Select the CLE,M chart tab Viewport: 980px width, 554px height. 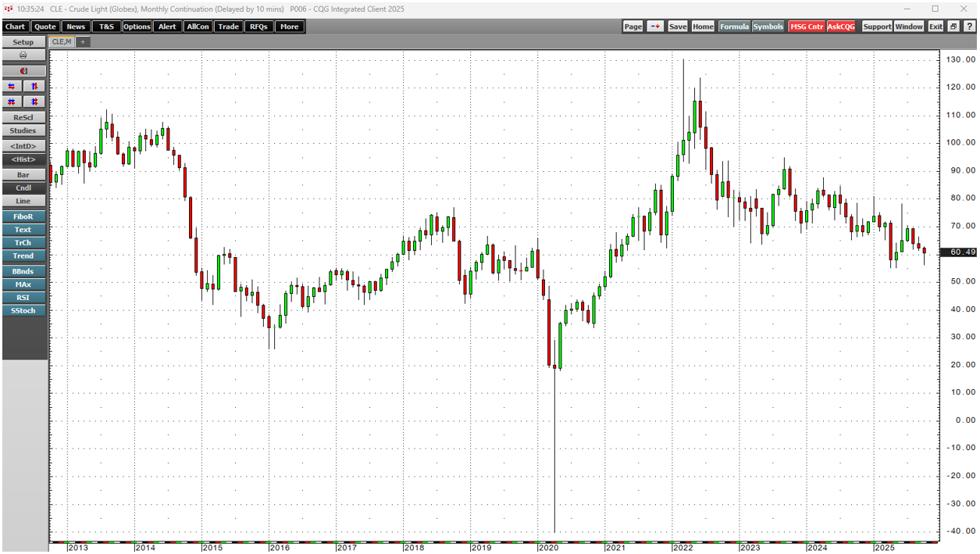pos(61,42)
